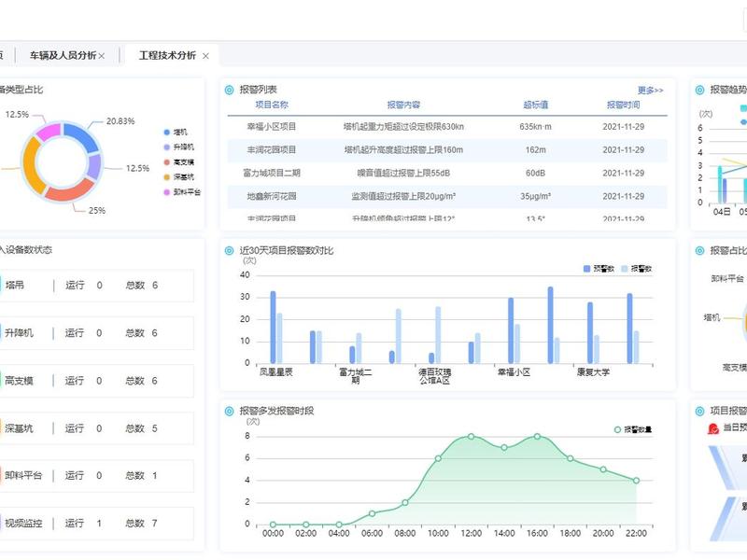Click the 10:00 data point on line chart

[438, 458]
